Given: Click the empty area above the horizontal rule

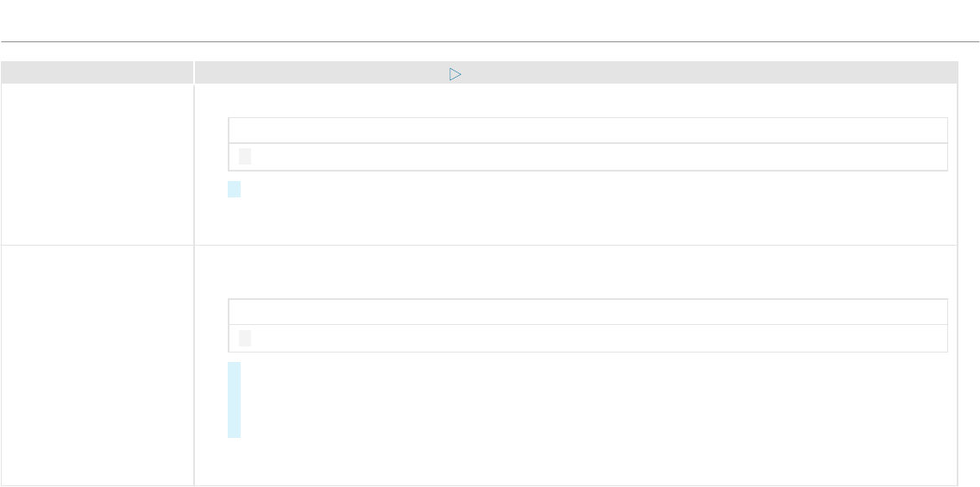Looking at the screenshot, I should click(490, 20).
